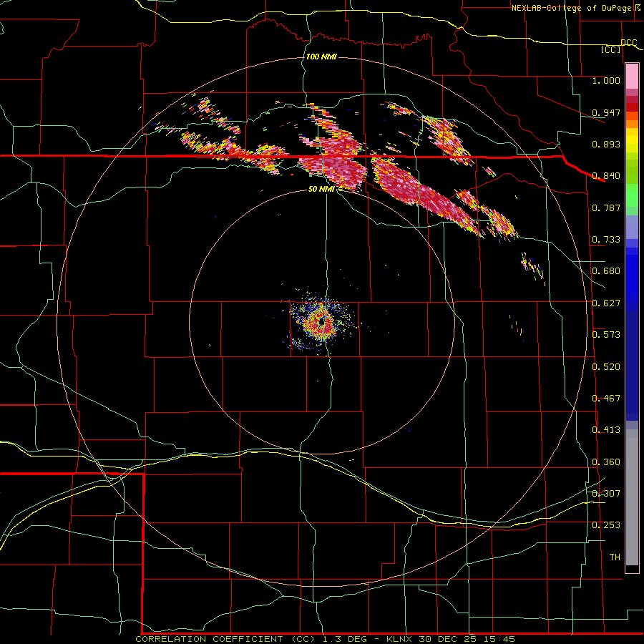Click the Correlation Coefficient caption at bottom
Image resolution: width=644 pixels, height=644 pixels.
[325, 639]
